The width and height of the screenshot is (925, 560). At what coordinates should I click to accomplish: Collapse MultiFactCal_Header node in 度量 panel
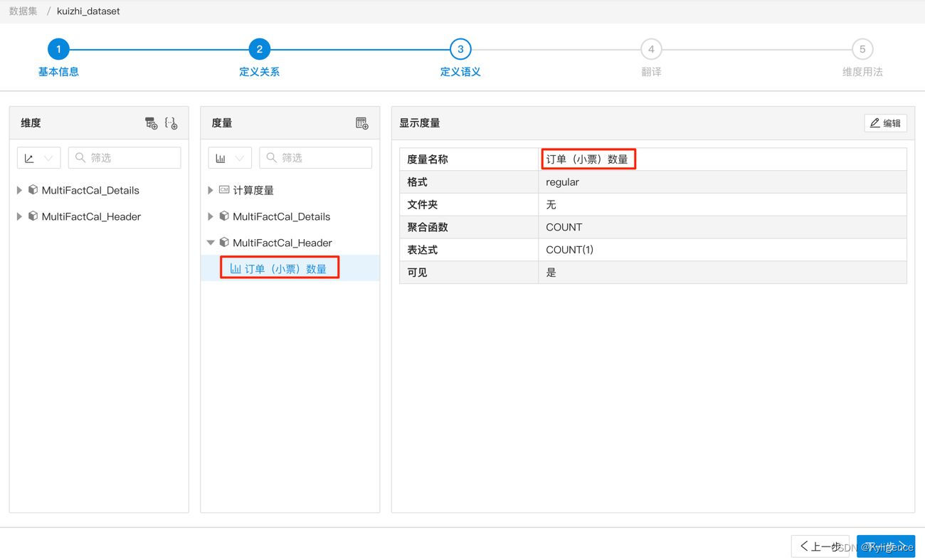pos(211,243)
